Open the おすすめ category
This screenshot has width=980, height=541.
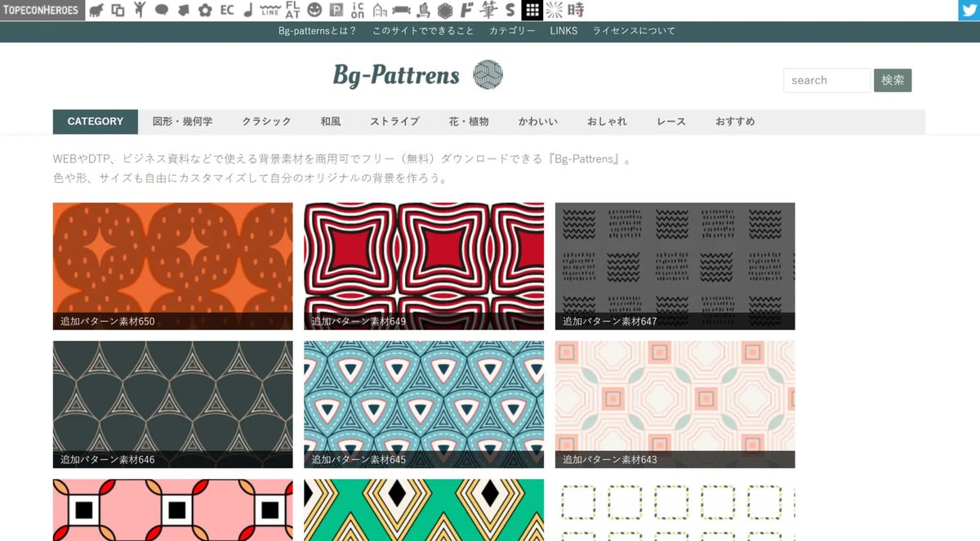735,121
